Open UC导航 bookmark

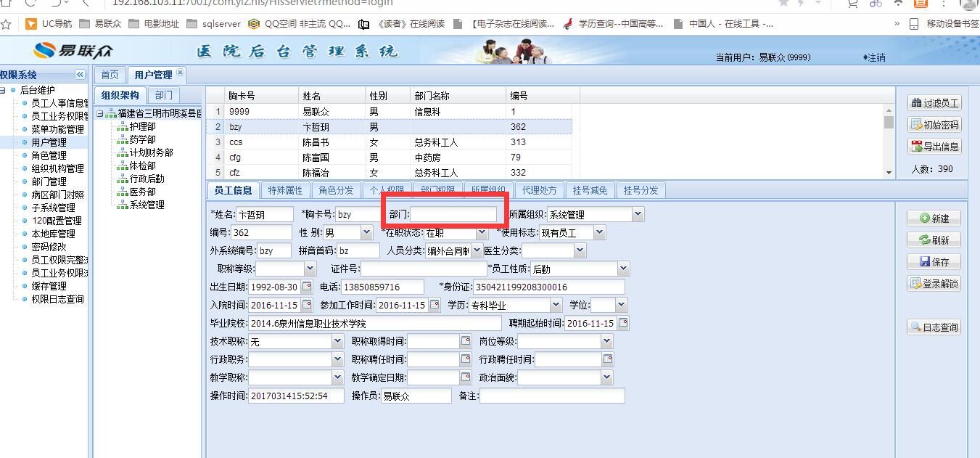(49, 24)
